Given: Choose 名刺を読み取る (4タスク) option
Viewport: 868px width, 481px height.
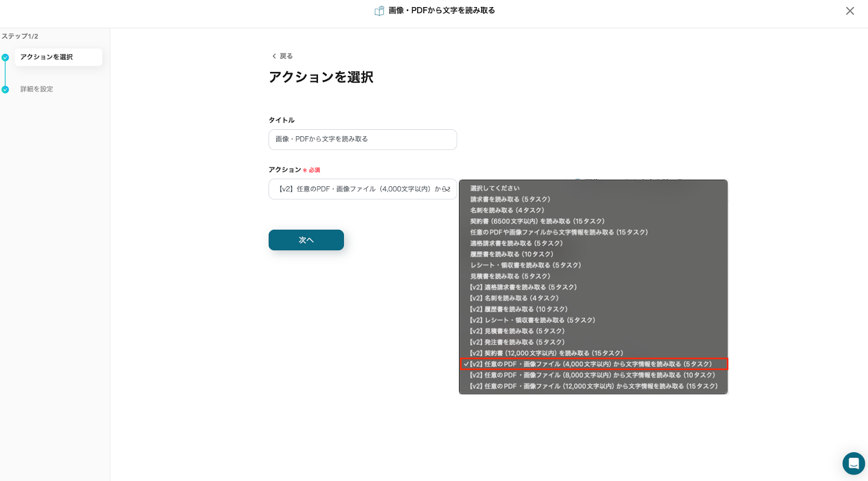Looking at the screenshot, I should tap(507, 210).
